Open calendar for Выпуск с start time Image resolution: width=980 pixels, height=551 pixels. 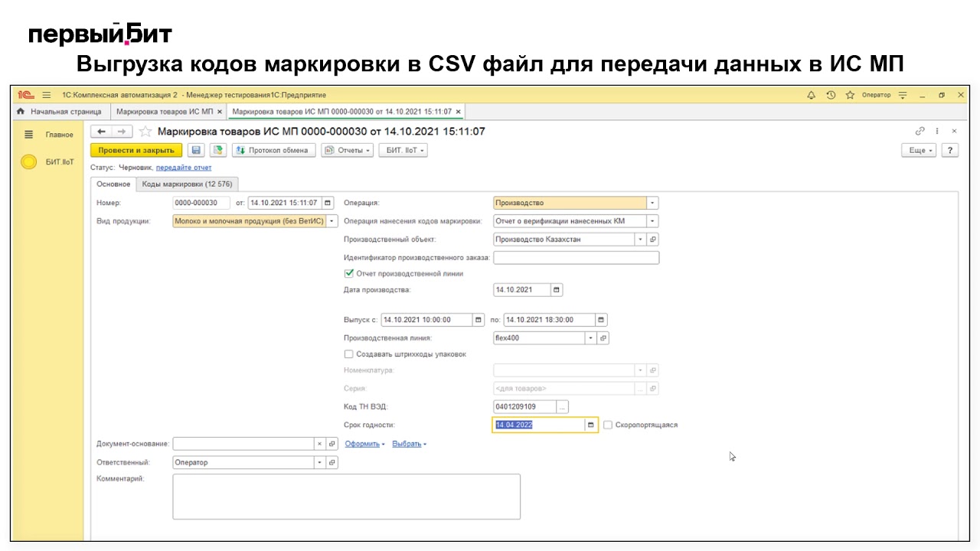point(479,319)
